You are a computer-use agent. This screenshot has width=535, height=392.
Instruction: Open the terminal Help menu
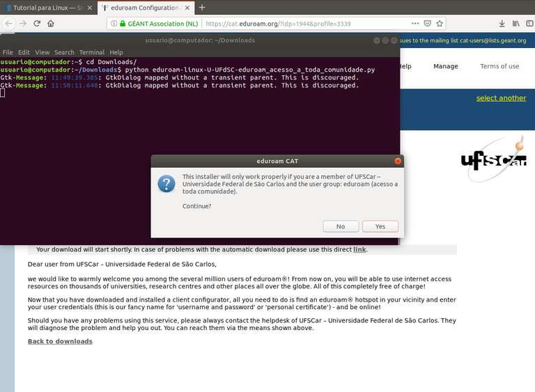(116, 52)
